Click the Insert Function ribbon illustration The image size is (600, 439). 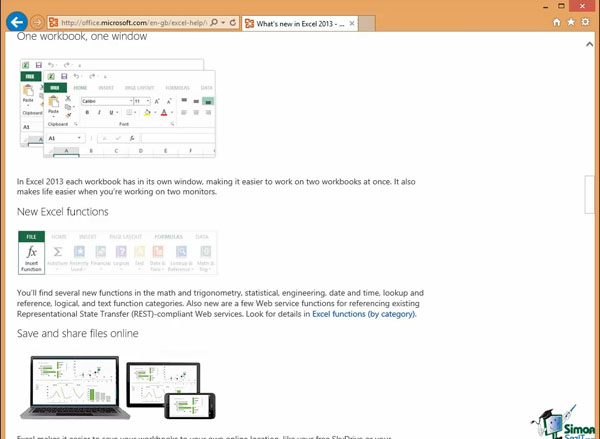(x=117, y=253)
